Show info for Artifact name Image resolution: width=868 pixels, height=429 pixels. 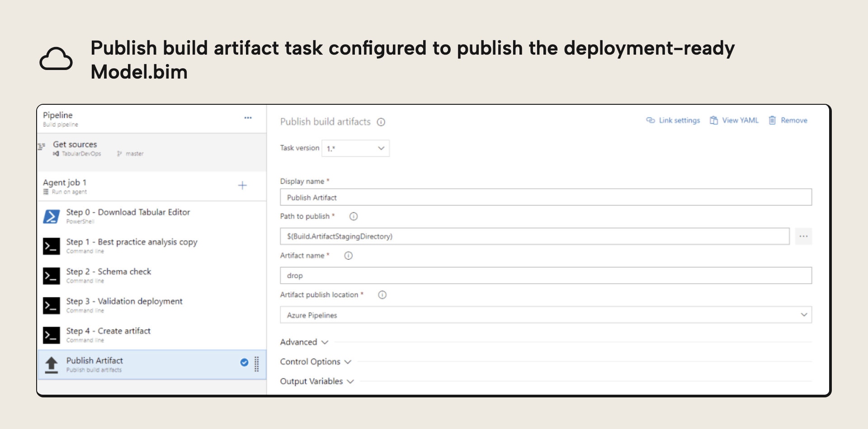348,256
